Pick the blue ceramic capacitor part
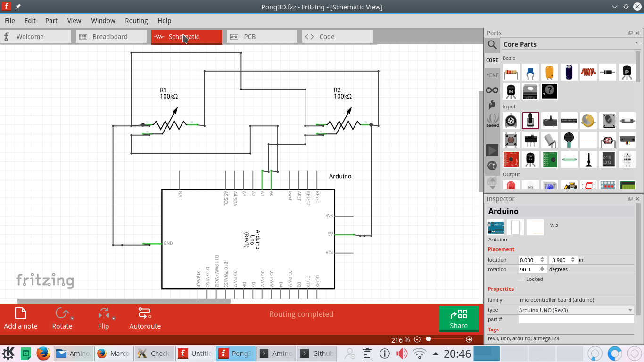644x362 pixels. pyautogui.click(x=530, y=72)
